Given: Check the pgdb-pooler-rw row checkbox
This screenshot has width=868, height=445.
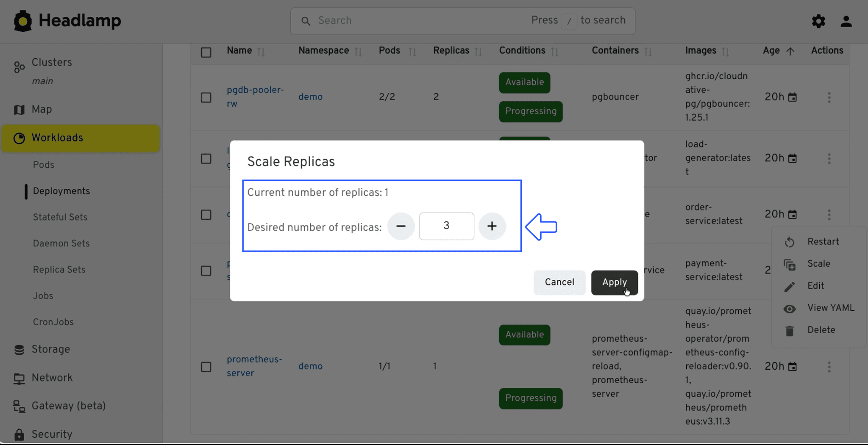Looking at the screenshot, I should click(206, 97).
